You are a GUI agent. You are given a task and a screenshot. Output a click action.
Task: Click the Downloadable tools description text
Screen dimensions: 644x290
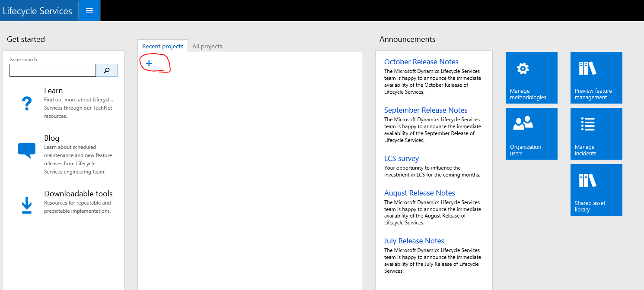[x=77, y=207]
